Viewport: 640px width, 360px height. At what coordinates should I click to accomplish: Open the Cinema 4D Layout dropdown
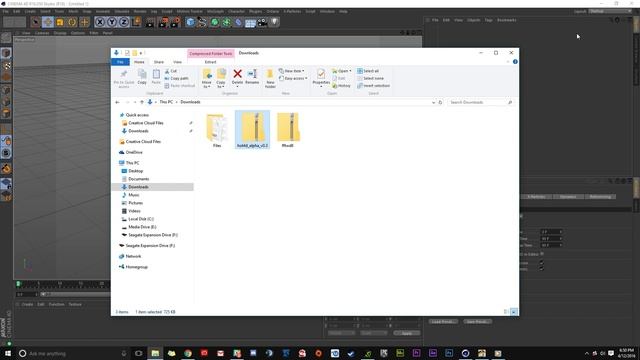point(610,11)
